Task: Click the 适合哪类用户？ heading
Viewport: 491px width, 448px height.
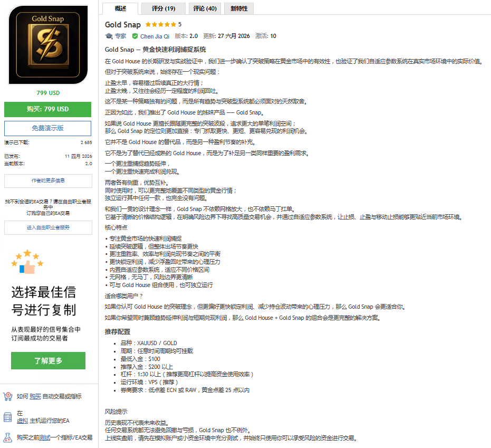Action: point(124,296)
